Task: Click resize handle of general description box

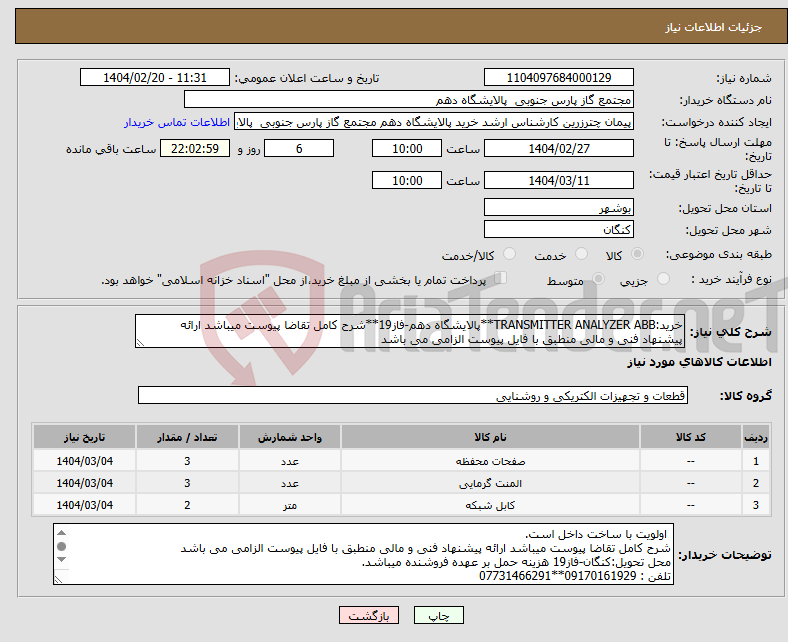Action: point(141,342)
